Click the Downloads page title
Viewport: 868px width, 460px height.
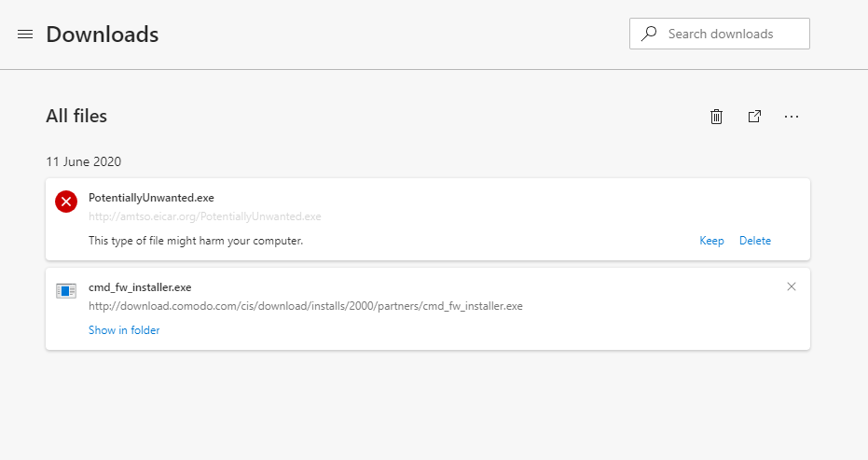102,35
